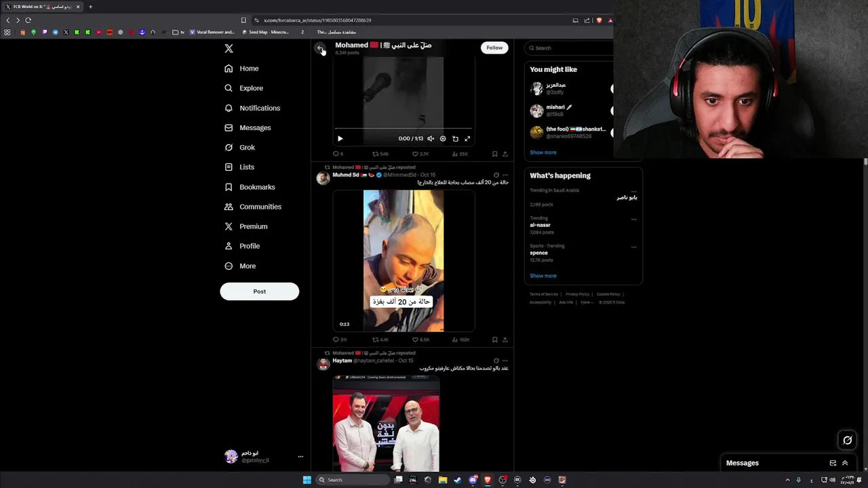
Task: Share the Muhmd Sd post
Action: 505,340
